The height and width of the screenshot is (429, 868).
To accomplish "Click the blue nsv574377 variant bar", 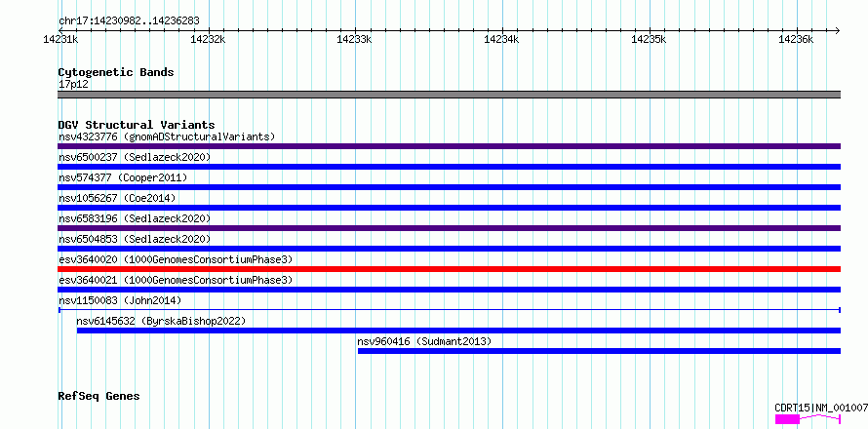I will tap(449, 187).
